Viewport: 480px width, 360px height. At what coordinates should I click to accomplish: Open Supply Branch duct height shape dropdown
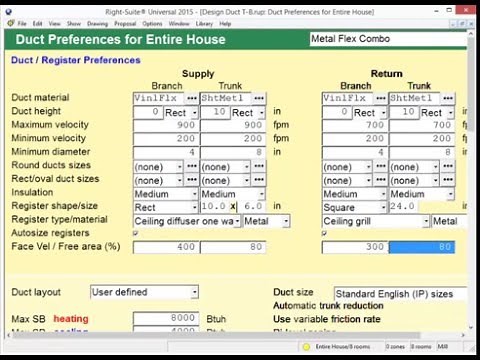coord(195,113)
